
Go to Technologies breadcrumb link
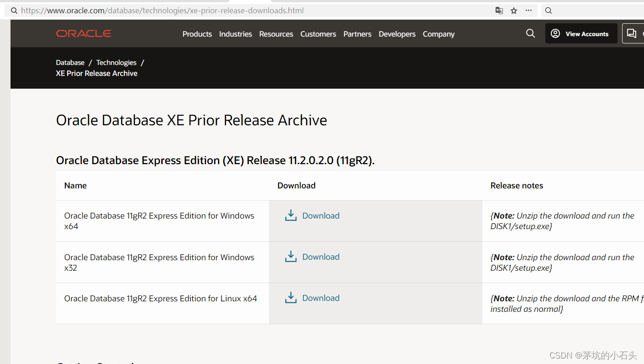116,63
